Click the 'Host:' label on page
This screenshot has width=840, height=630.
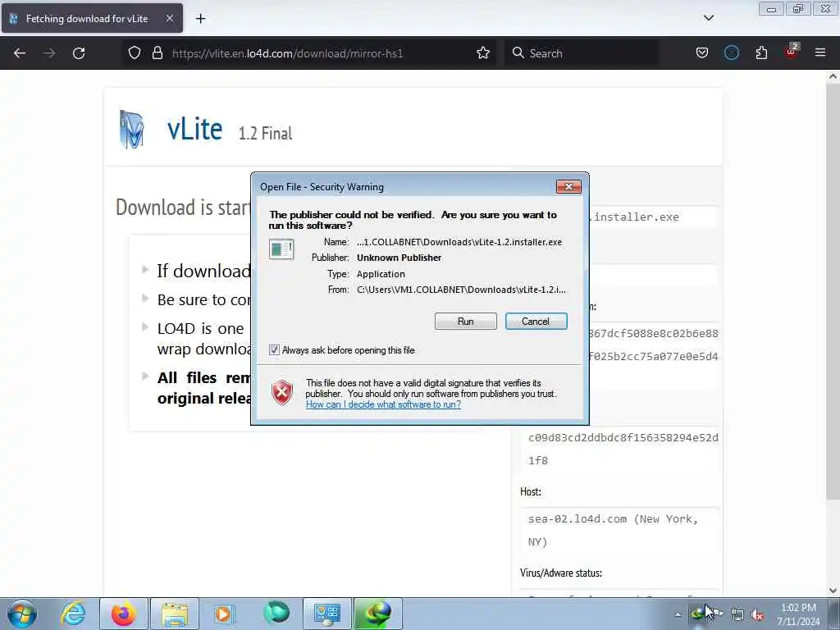(x=531, y=492)
